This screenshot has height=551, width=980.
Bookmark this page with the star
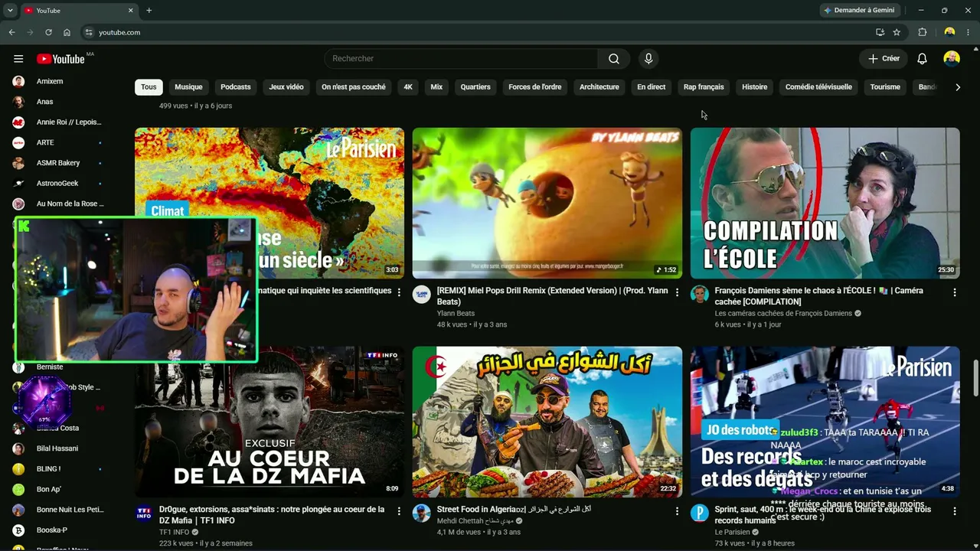click(897, 32)
